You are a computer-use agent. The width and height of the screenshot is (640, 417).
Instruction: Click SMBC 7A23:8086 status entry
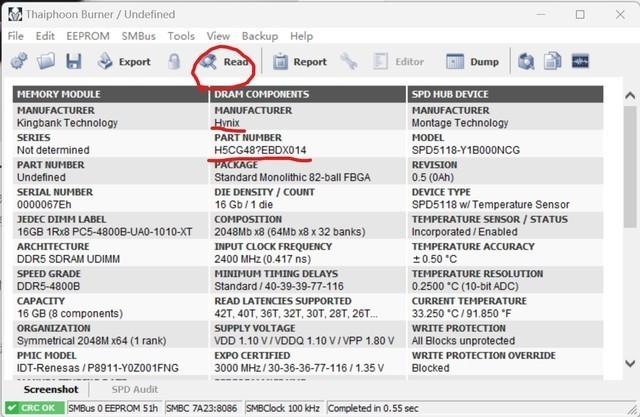(x=202, y=408)
